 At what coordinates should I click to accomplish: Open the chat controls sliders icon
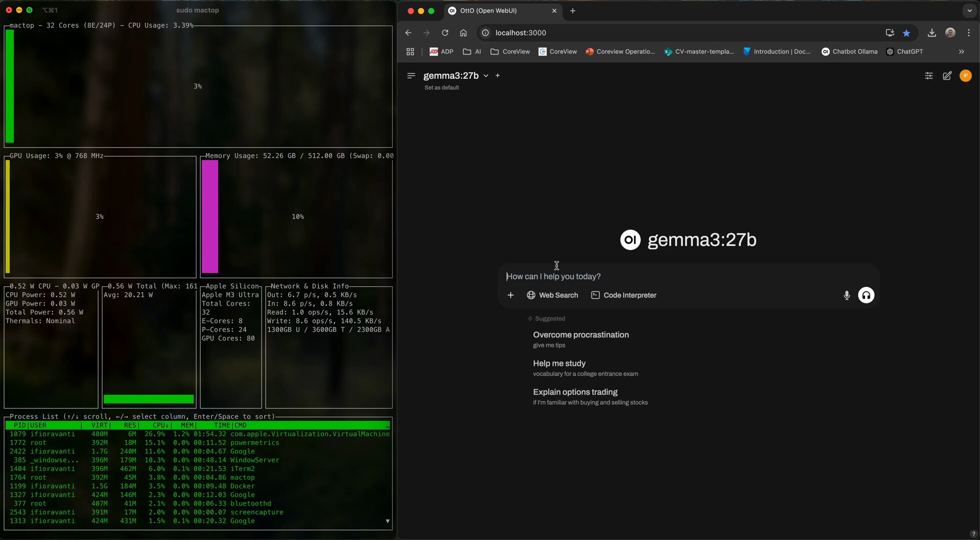[928, 76]
